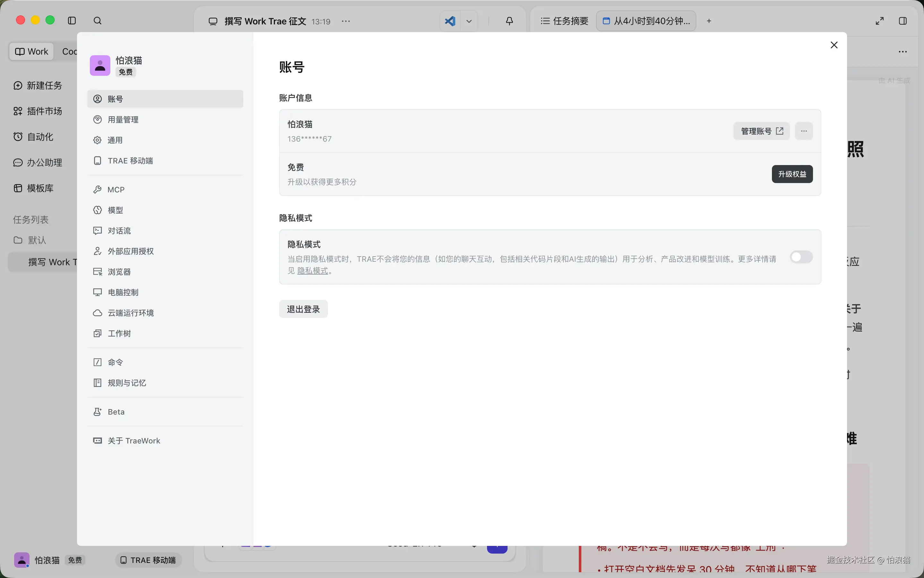Click the TRAE 移动端 button at bottom
Screen dimensions: 924x578
click(149, 560)
